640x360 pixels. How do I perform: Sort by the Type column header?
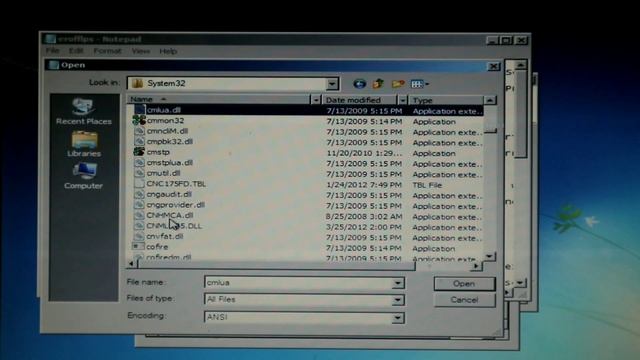click(446, 100)
